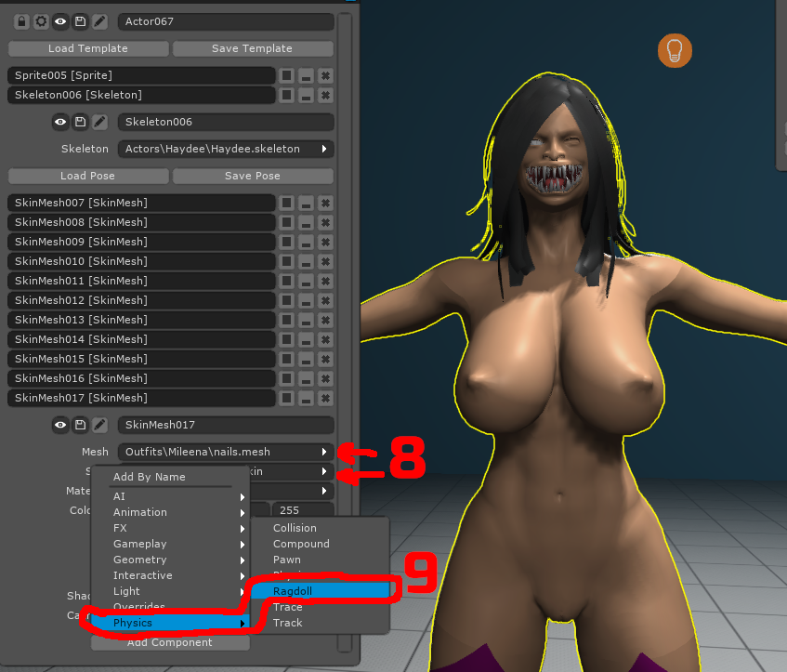Collapse SkinMesh010 using its minimize icon

tap(306, 262)
